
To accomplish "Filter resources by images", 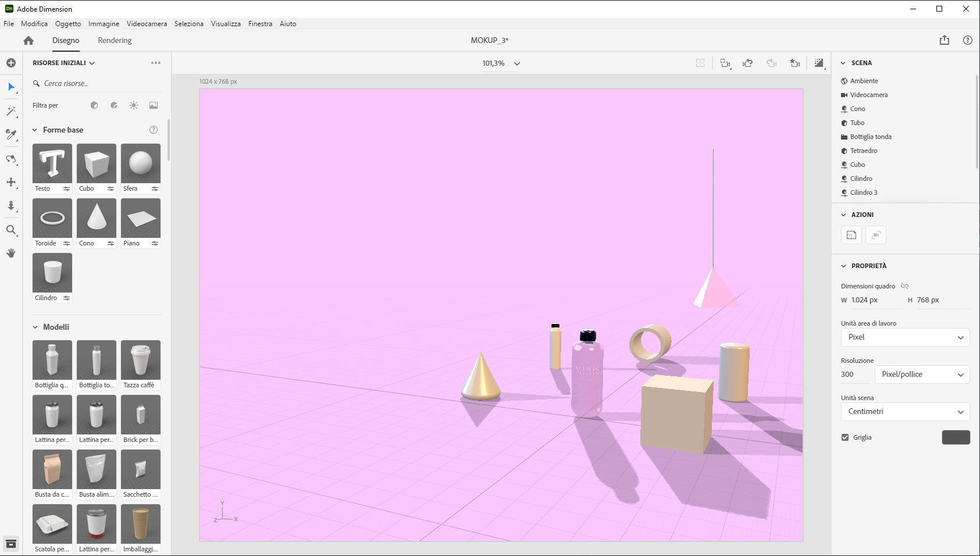I will [154, 105].
